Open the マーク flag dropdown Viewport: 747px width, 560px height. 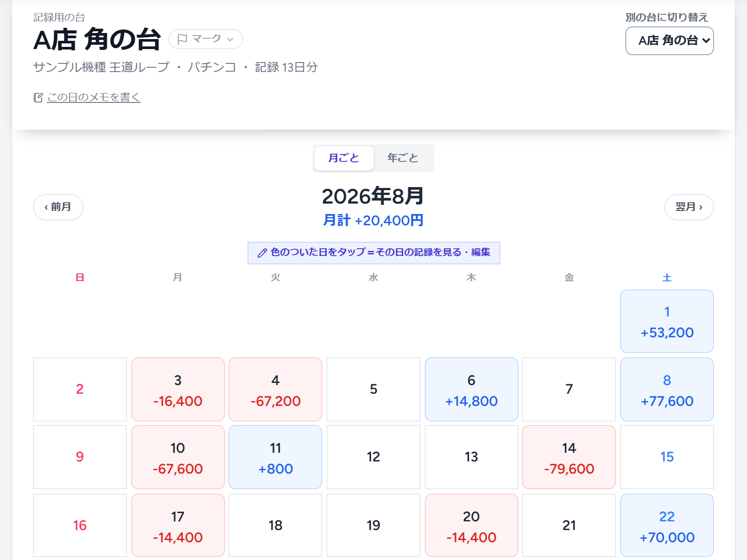pyautogui.click(x=205, y=39)
